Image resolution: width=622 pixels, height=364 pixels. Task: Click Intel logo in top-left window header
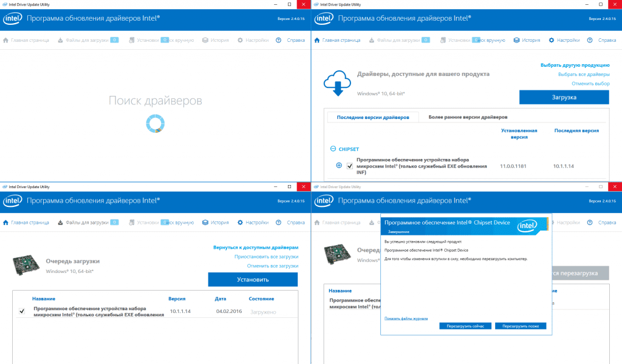[x=13, y=18]
